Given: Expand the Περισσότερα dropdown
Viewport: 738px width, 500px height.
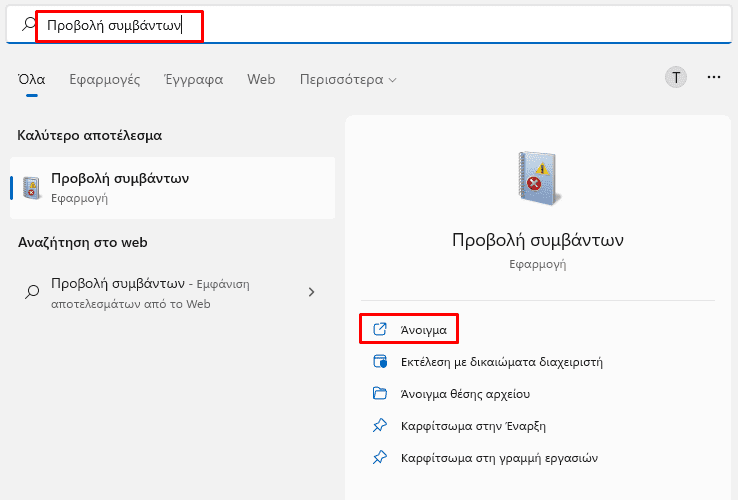Looking at the screenshot, I should 348,79.
